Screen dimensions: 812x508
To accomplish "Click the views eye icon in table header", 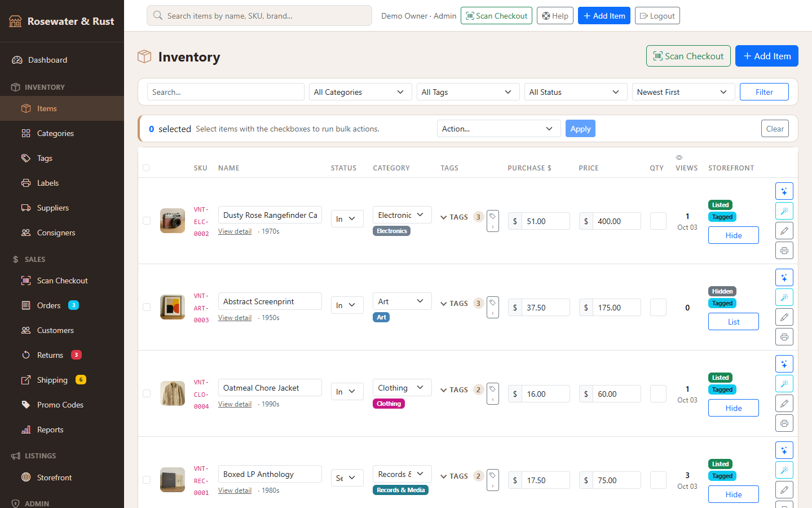I will coord(679,157).
